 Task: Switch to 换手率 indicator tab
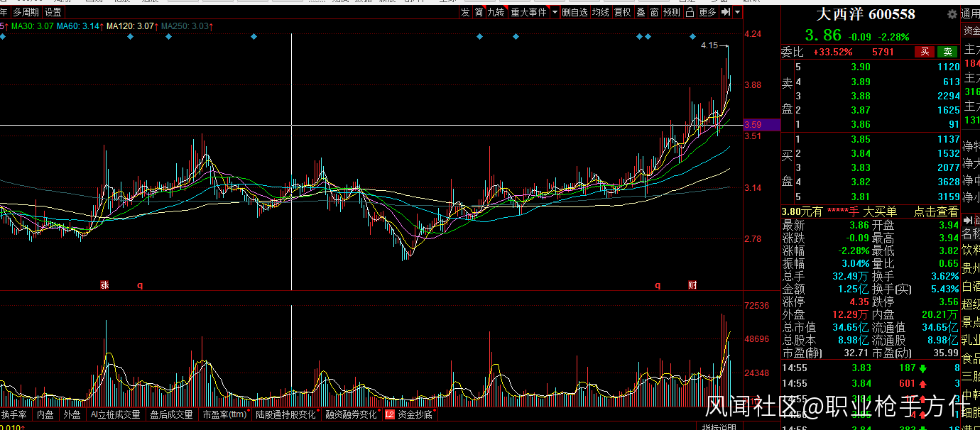pyautogui.click(x=14, y=414)
